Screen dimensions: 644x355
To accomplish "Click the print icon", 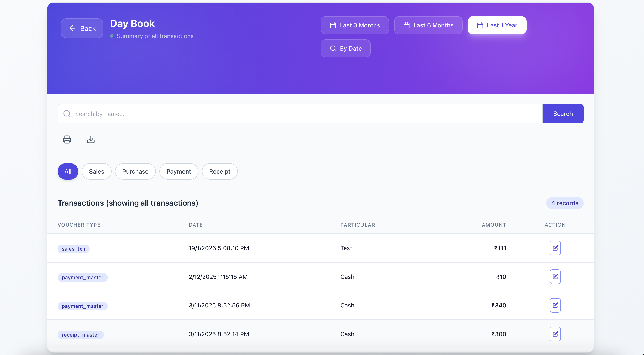I will [x=67, y=139].
